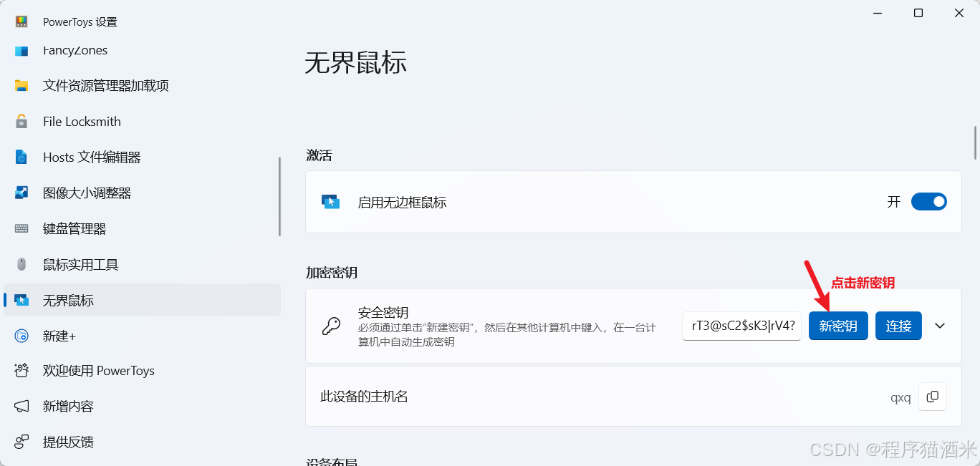This screenshot has width=980, height=466.
Task: Click the Mouse Utilities mouse icon
Action: click(x=21, y=265)
